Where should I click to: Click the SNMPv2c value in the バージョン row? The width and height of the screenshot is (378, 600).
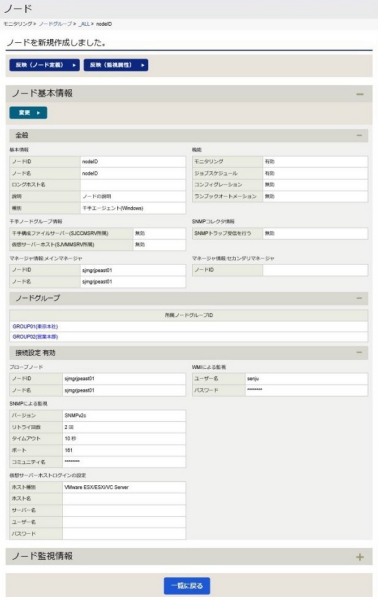75,416
